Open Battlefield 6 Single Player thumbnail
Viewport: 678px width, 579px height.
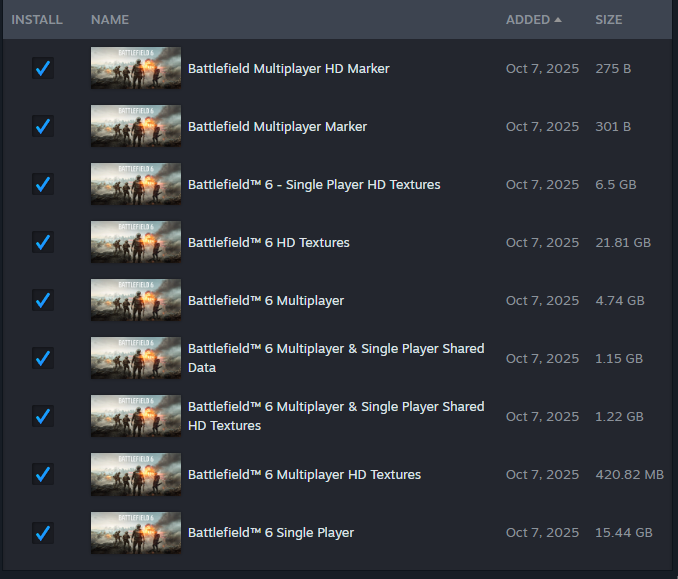[136, 533]
